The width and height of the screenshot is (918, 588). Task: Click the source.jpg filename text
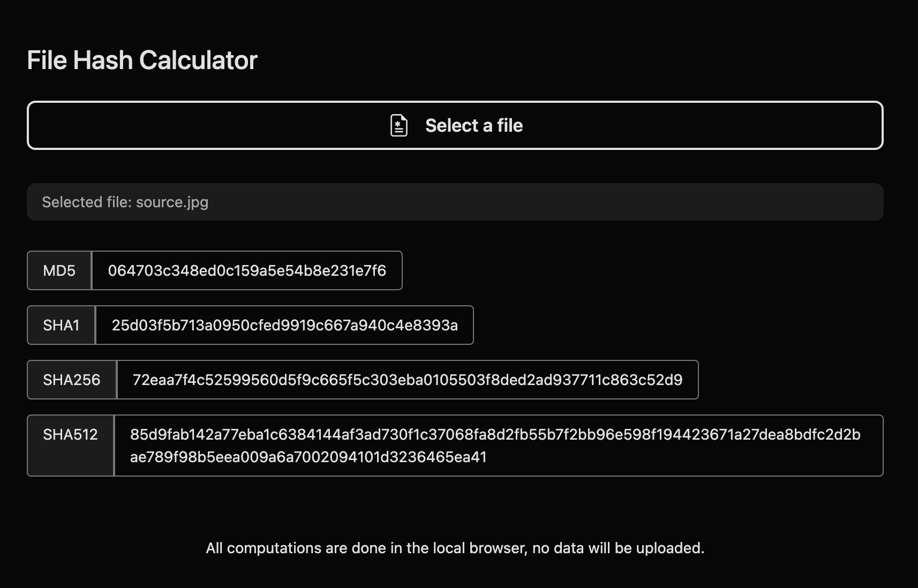click(x=172, y=202)
